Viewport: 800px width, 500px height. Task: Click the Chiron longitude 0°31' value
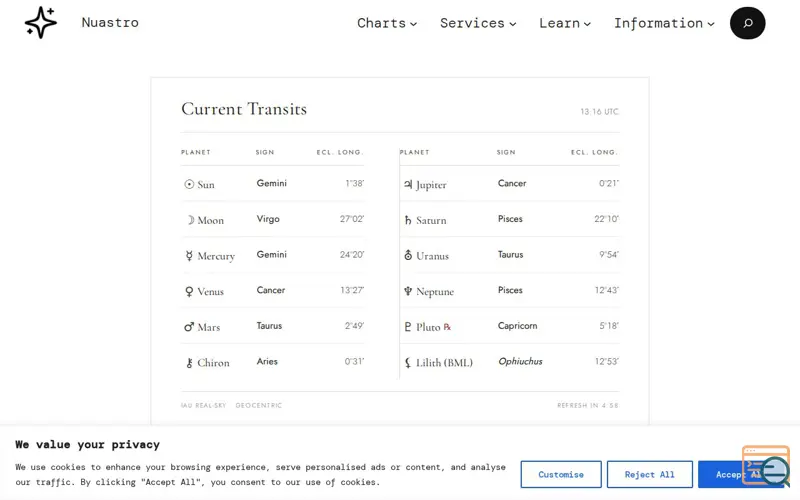(x=354, y=361)
